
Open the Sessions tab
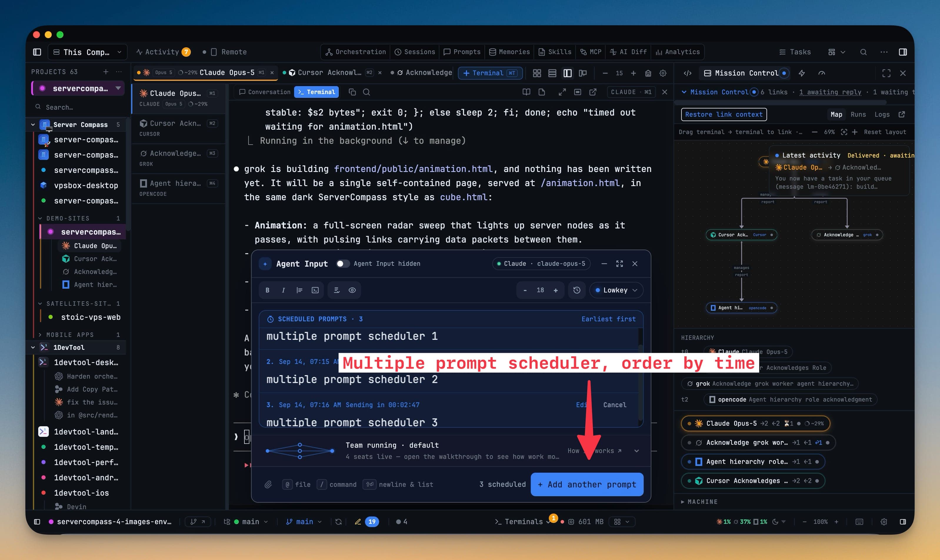(415, 52)
